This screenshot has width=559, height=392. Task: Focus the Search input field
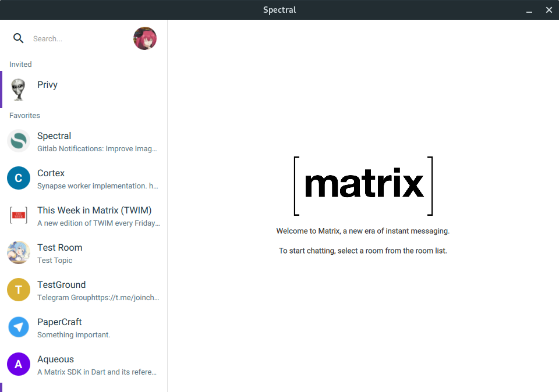79,39
